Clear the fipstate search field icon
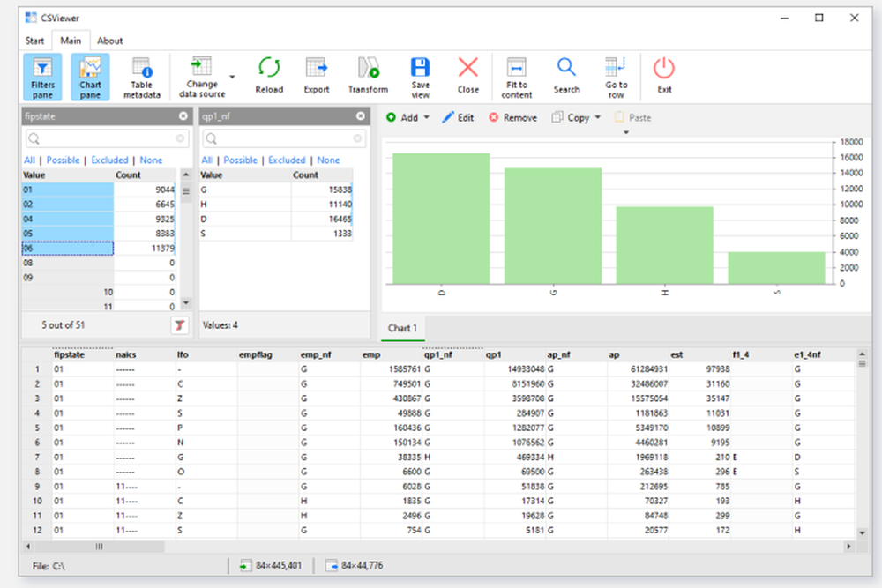882x588 pixels. [180, 138]
